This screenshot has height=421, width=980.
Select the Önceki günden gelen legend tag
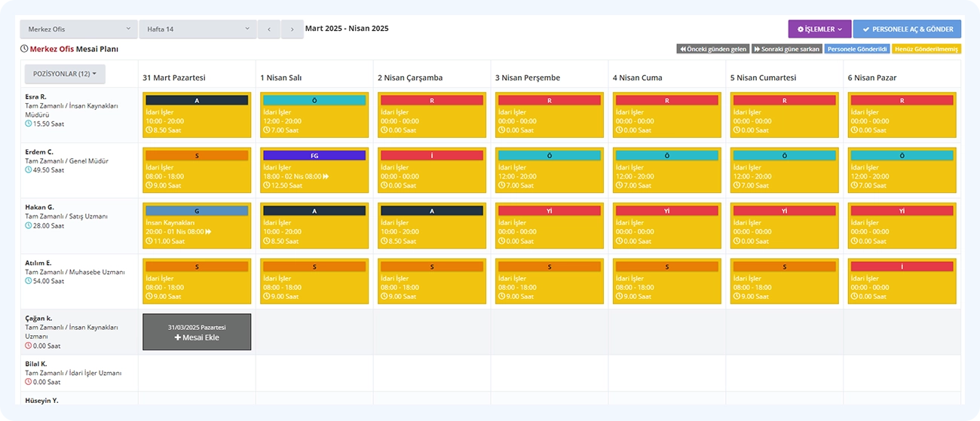click(x=712, y=49)
